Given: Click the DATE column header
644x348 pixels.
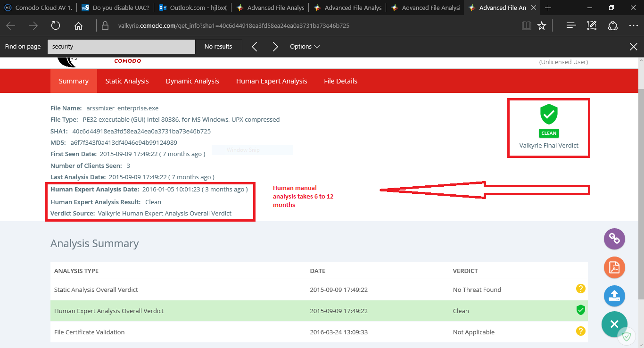Looking at the screenshot, I should coord(318,271).
